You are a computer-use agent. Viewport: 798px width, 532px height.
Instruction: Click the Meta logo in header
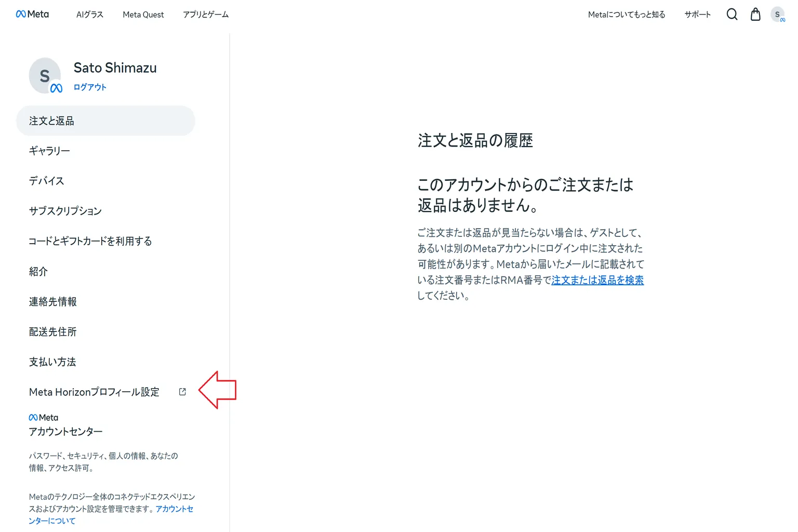[x=32, y=14]
